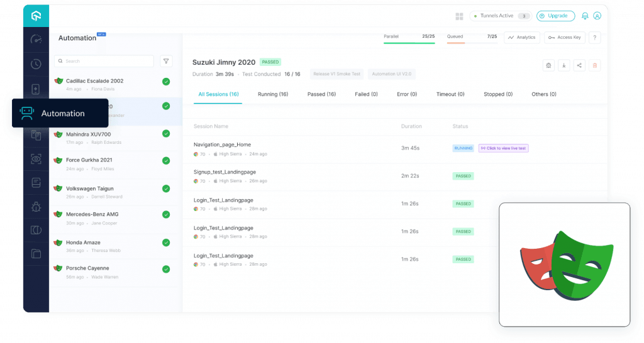Click the red delete build icon
The image size is (644, 343).
pyautogui.click(x=594, y=65)
